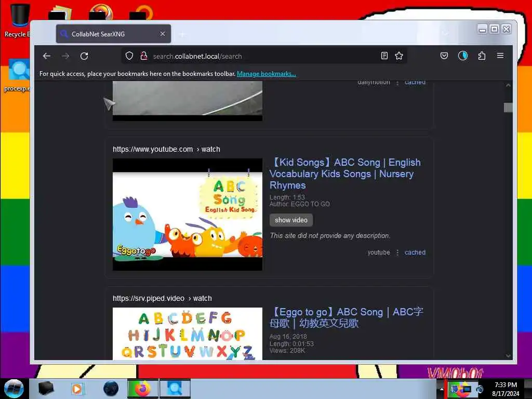Screen dimensions: 532x399
Task: Click the page scrollbar up arrow
Action: tap(508, 85)
